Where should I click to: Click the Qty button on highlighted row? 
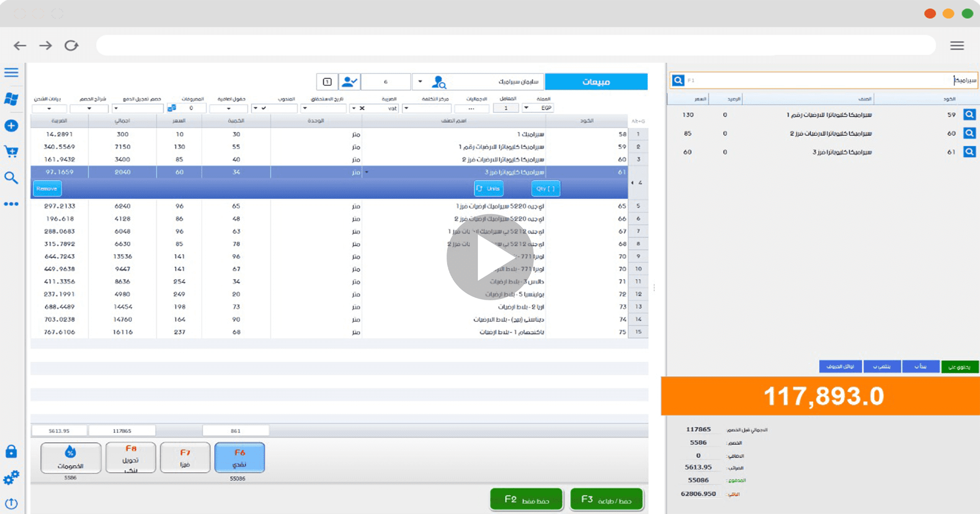click(546, 189)
